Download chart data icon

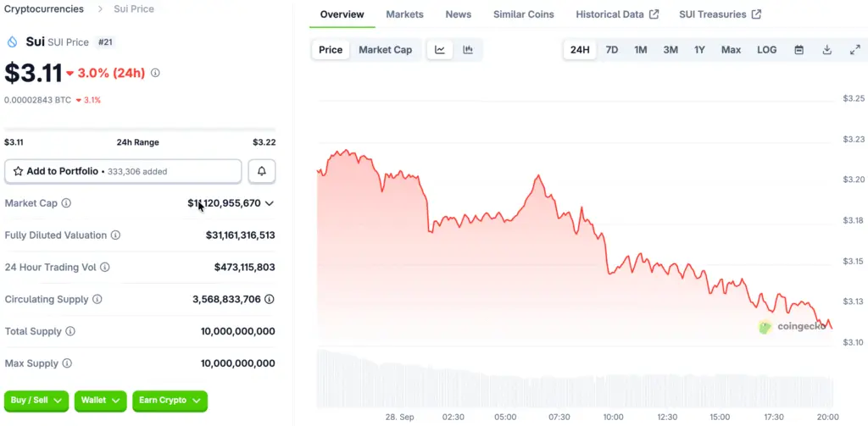point(826,50)
